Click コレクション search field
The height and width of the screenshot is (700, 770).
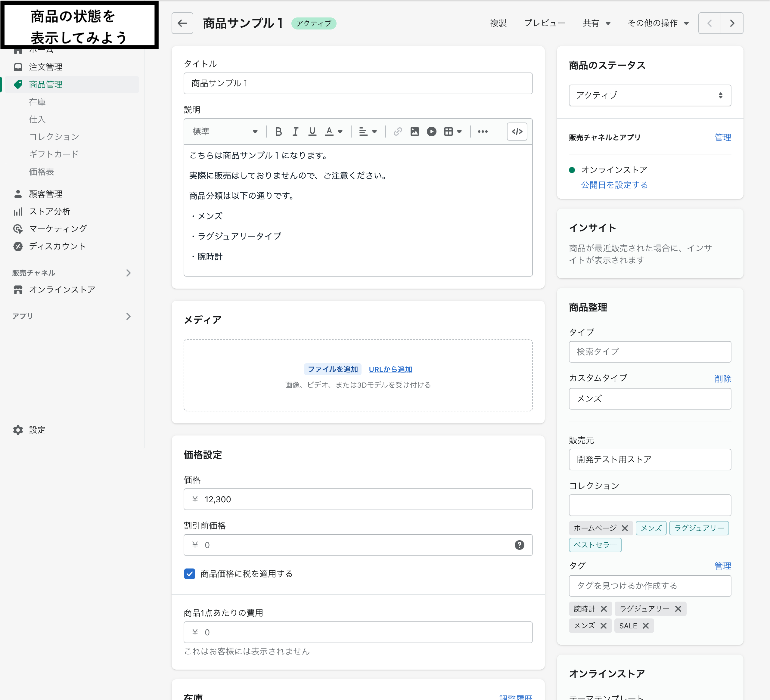click(x=650, y=505)
